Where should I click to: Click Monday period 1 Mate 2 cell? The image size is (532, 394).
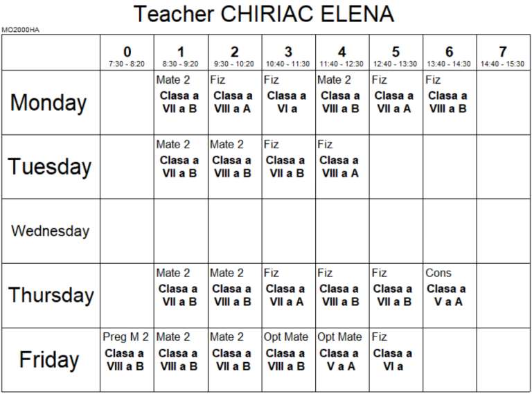pos(181,102)
